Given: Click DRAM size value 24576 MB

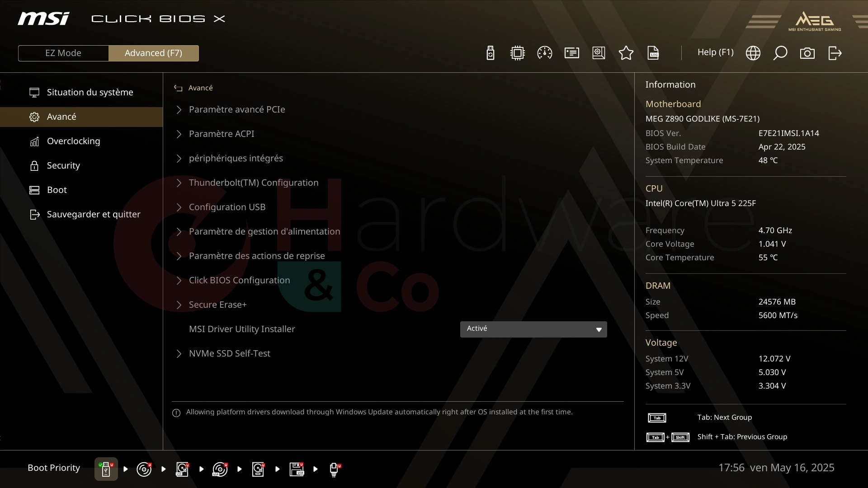Looking at the screenshot, I should (777, 302).
